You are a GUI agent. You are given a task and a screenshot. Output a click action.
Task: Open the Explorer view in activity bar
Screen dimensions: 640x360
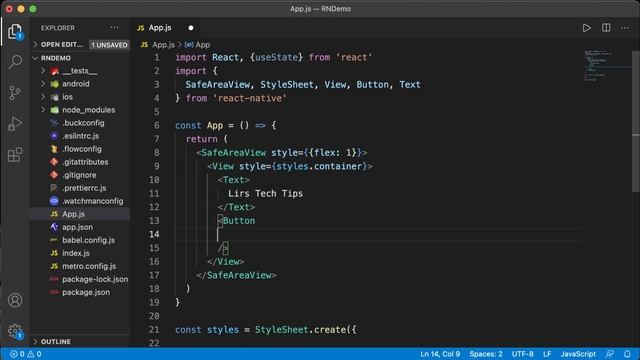[x=15, y=31]
